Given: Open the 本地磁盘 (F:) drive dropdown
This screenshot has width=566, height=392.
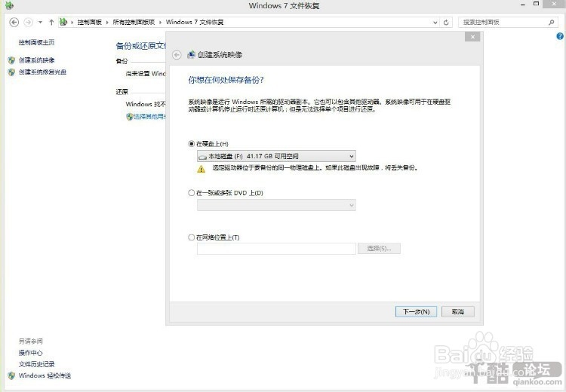Looking at the screenshot, I should point(276,156).
